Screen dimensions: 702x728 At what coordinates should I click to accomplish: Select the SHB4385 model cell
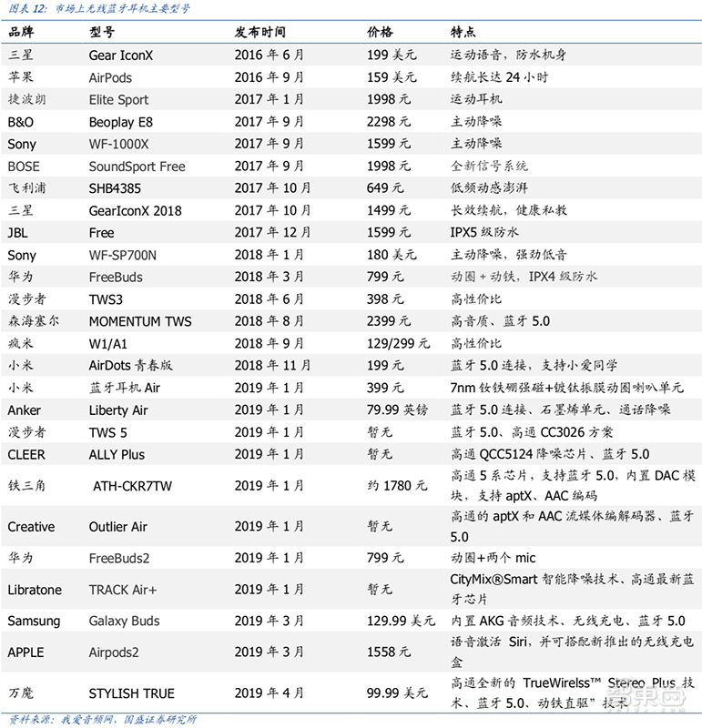click(115, 188)
